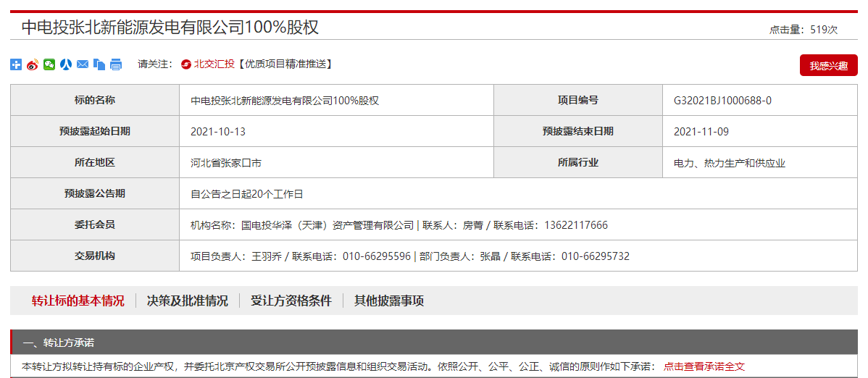Click the 请关注： label

(x=155, y=64)
